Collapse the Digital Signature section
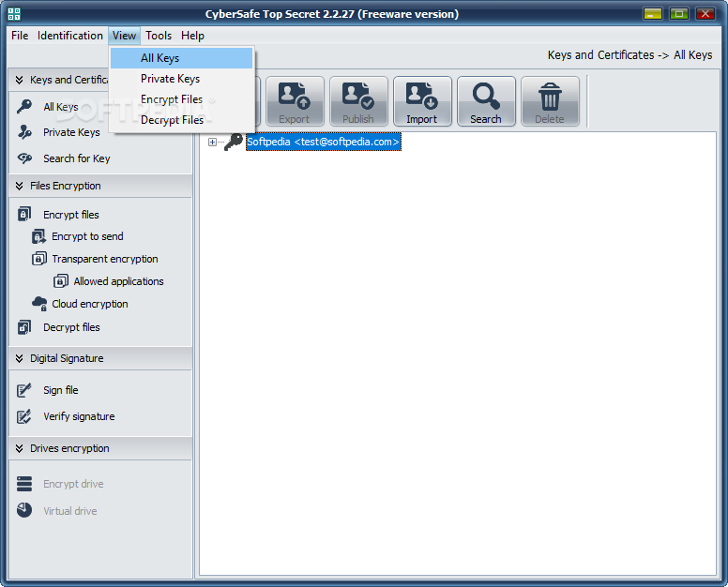Image resolution: width=728 pixels, height=587 pixels. tap(19, 358)
